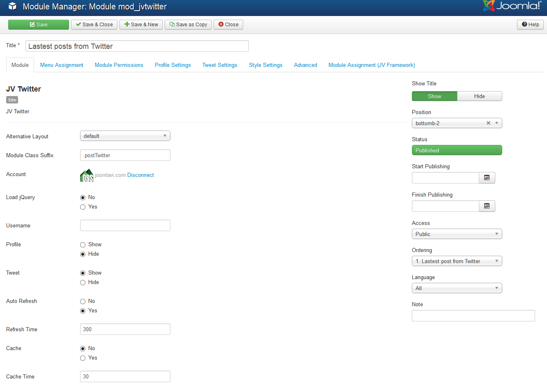Click the Title input field
Image resolution: width=547 pixels, height=392 pixels.
pos(137,46)
